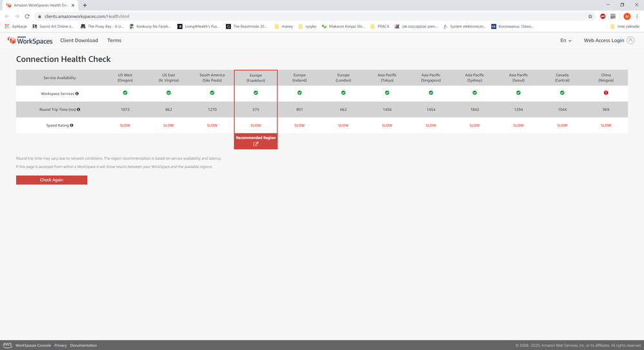This screenshot has width=644, height=350.
Task: Reload the page with the refresh icon
Action: tap(27, 16)
